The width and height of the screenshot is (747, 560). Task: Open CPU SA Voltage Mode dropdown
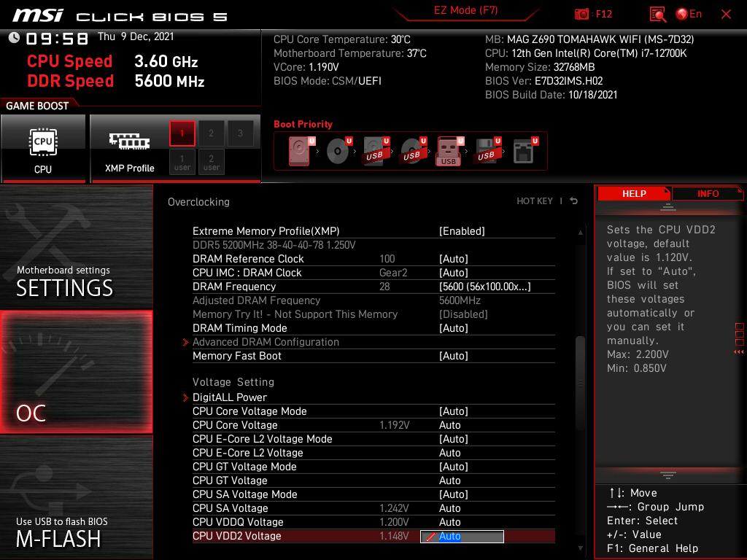point(454,494)
